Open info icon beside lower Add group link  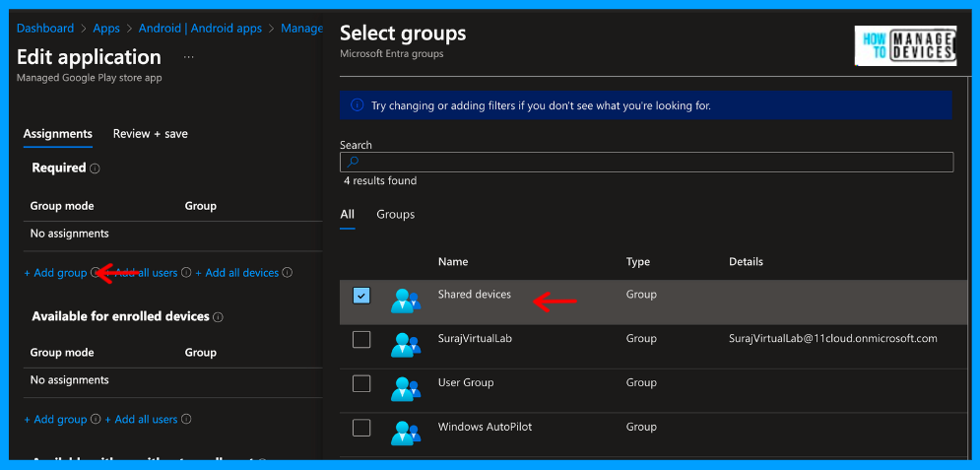point(96,420)
